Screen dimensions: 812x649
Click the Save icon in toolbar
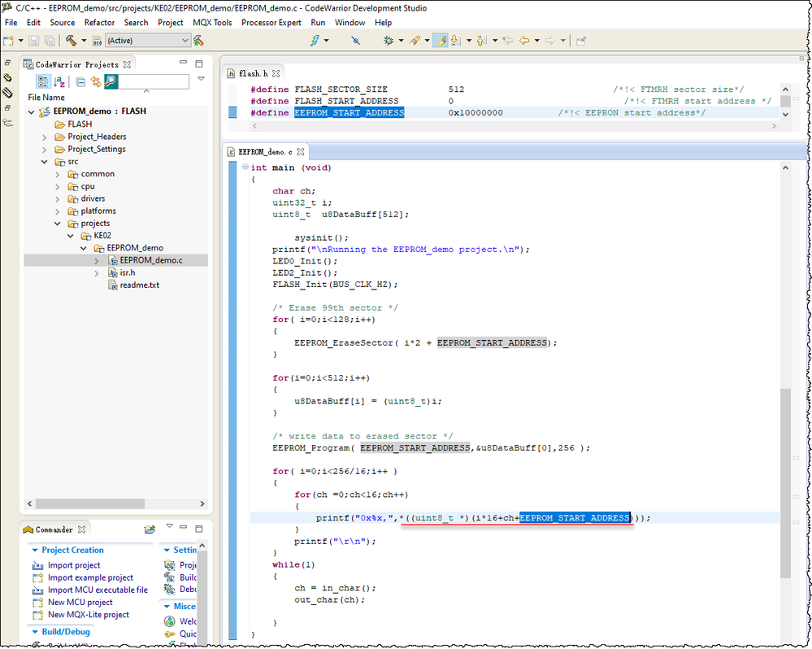click(34, 40)
